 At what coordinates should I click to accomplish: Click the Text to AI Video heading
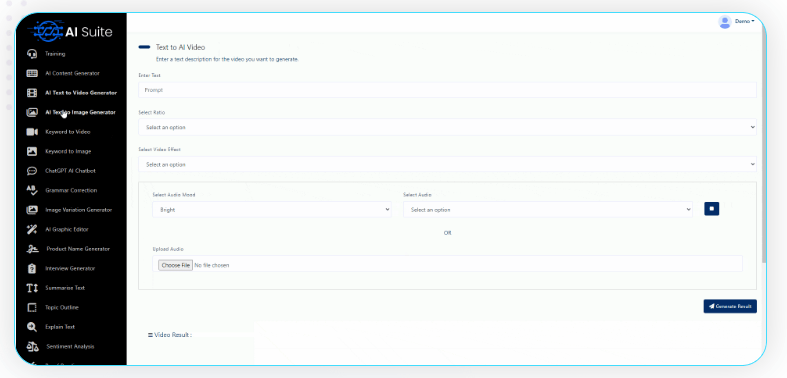[180, 47]
